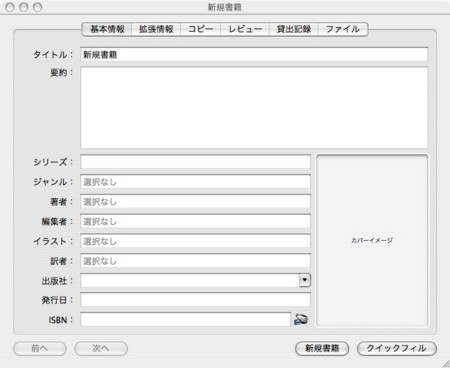The image size is (450, 368).
Task: Click the 新規書籍 button
Action: pyautogui.click(x=322, y=348)
